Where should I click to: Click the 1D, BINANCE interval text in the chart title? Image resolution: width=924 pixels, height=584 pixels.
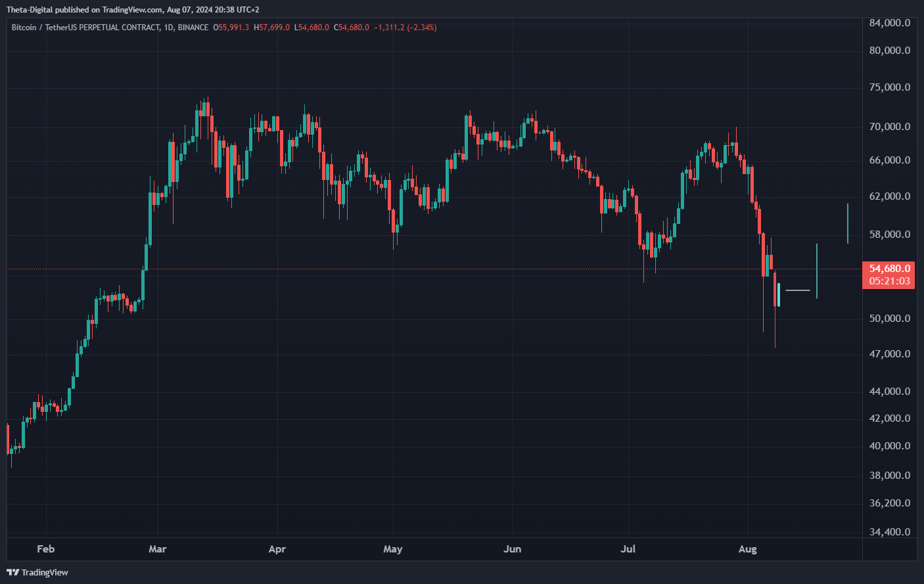pos(186,28)
